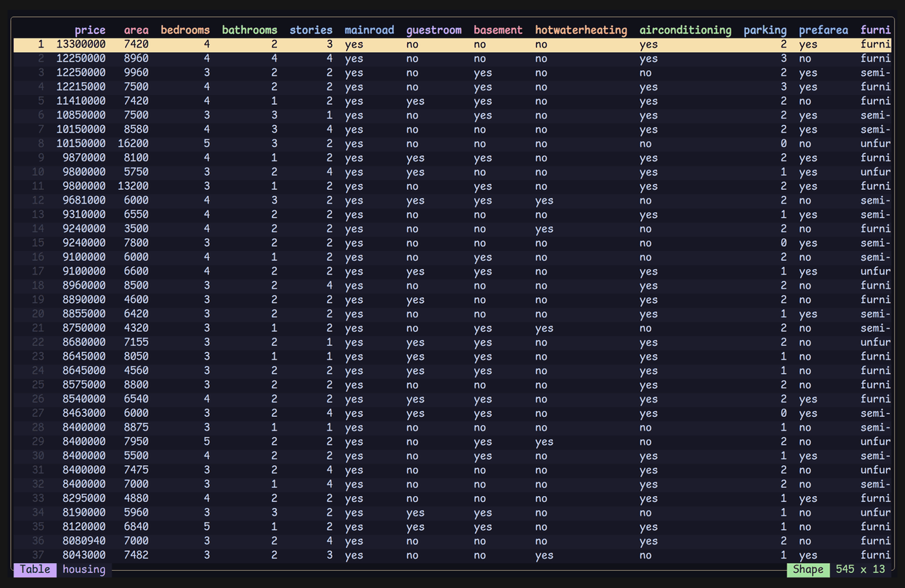
Task: Select the "area" column header
Action: (x=136, y=30)
